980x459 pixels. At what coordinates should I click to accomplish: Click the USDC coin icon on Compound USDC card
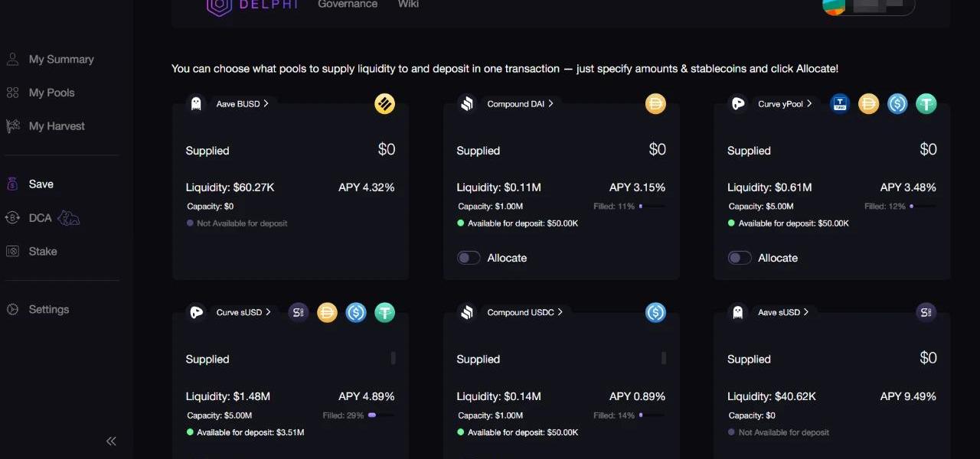pos(655,312)
